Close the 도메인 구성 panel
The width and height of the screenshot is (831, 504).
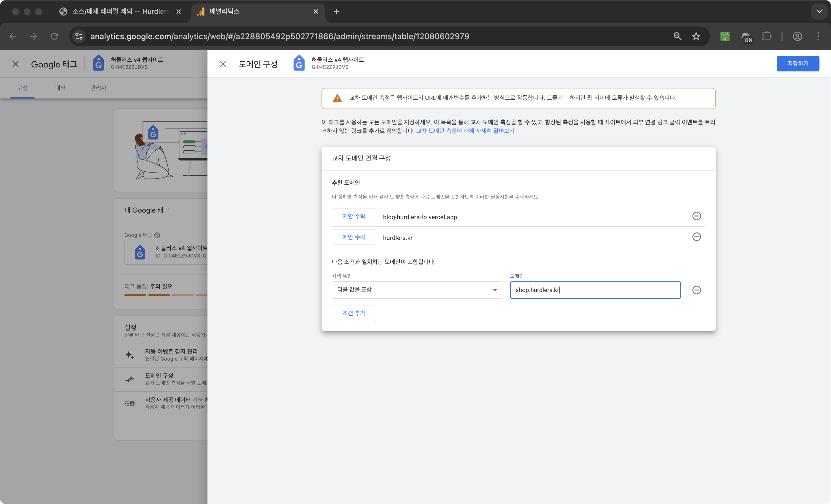223,64
